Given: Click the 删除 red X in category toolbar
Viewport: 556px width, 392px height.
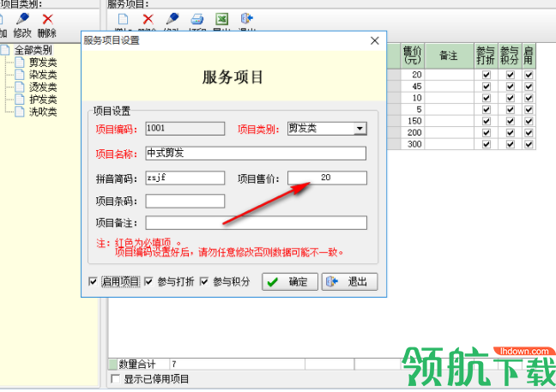Looking at the screenshot, I should [x=47, y=19].
